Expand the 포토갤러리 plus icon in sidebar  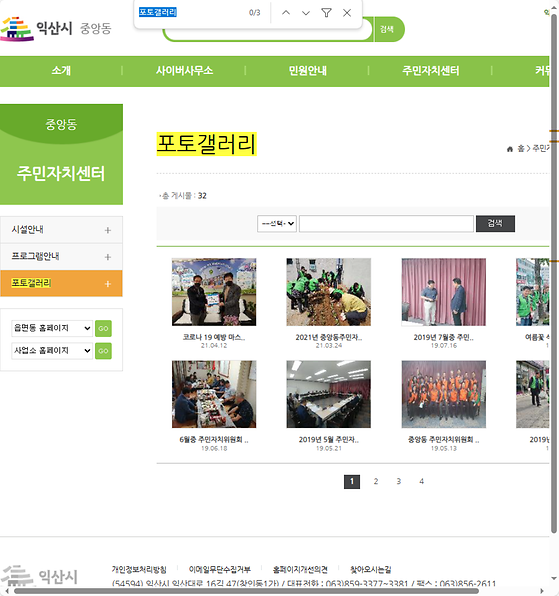point(108,284)
